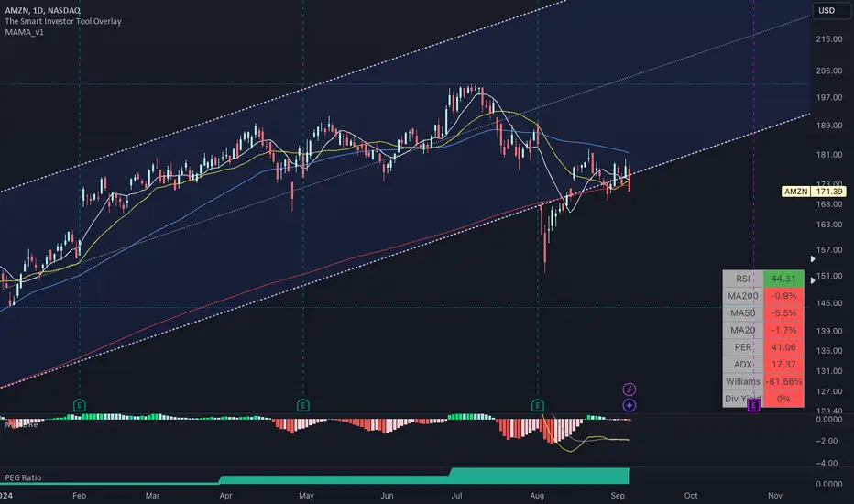Click the 215.00 price axis label
Viewport: 854px width, 504px height.
(829, 39)
